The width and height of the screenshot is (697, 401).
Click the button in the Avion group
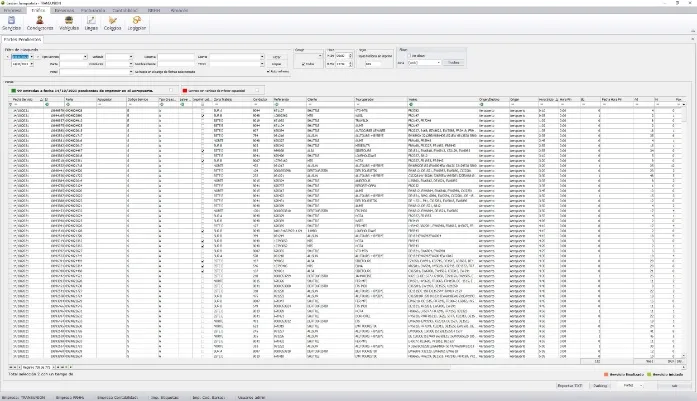coord(453,63)
